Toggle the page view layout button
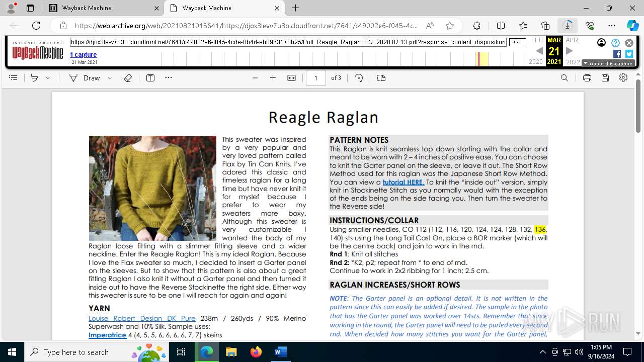 [x=381, y=78]
